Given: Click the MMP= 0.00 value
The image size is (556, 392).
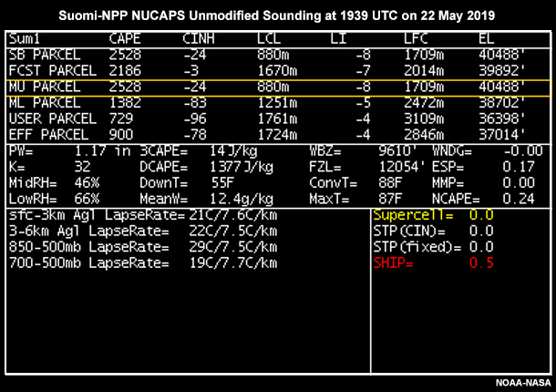Looking at the screenshot, I should [x=519, y=183].
